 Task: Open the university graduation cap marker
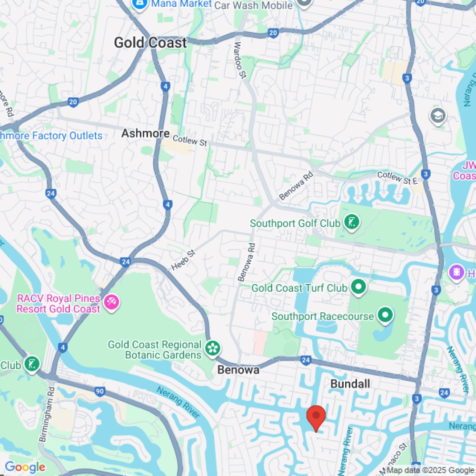click(x=438, y=116)
